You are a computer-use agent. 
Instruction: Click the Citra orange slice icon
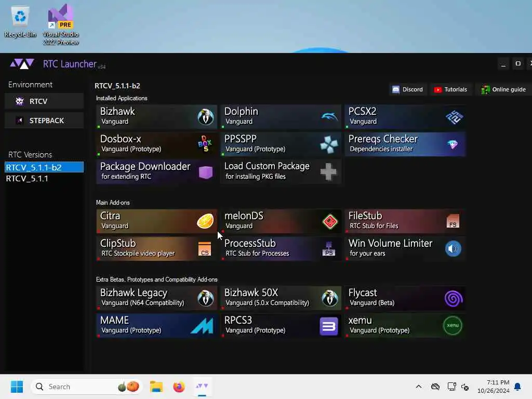[205, 221]
